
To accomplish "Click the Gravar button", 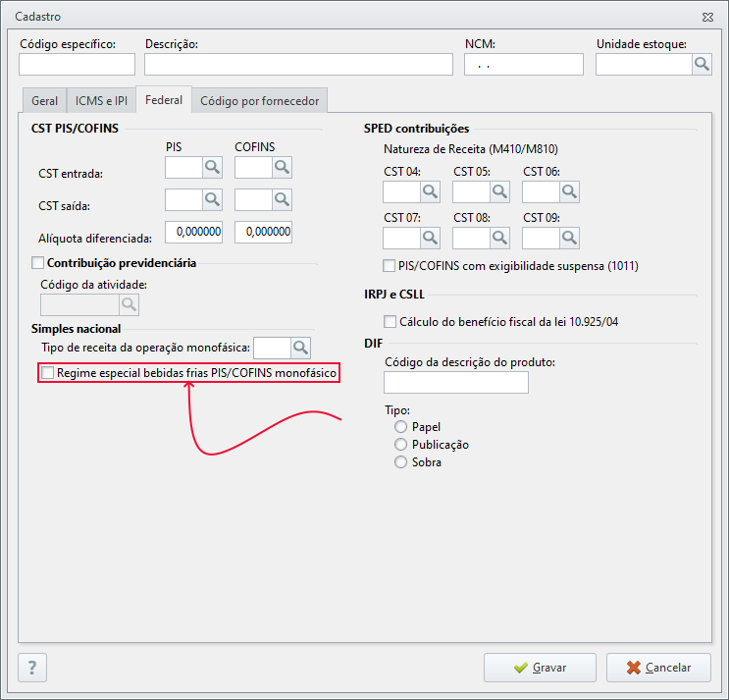I will tap(540, 668).
